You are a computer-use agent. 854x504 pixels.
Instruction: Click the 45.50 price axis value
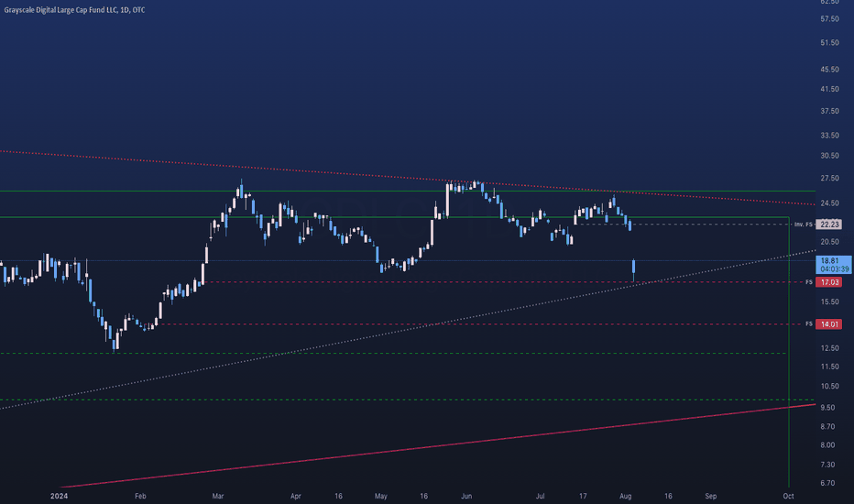click(x=829, y=70)
